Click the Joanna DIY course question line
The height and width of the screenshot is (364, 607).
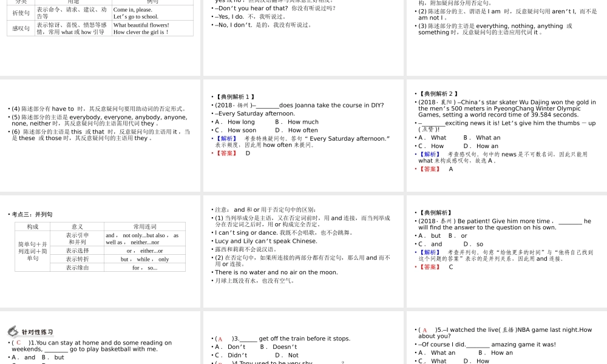pyautogui.click(x=299, y=105)
